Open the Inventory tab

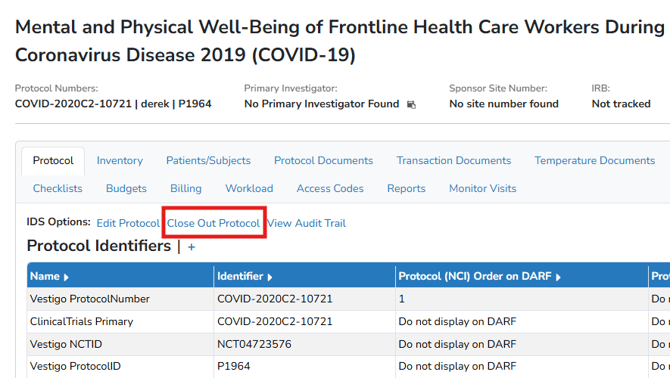(120, 161)
